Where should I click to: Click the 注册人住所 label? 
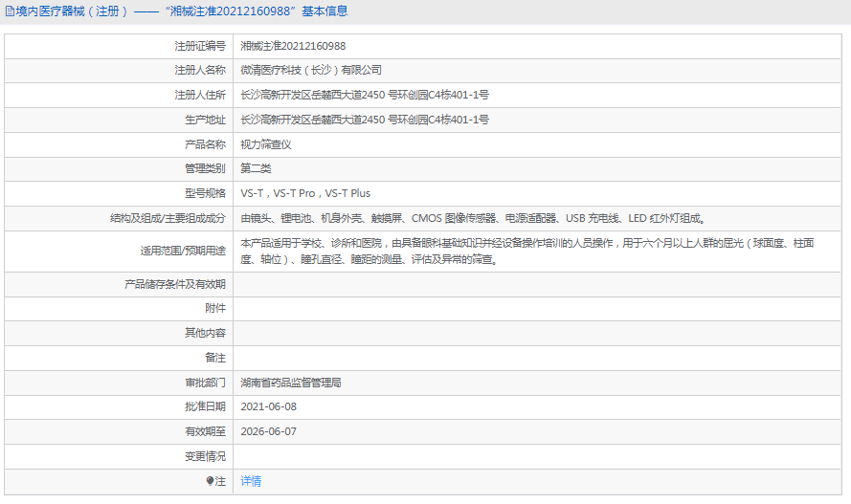tap(200, 95)
